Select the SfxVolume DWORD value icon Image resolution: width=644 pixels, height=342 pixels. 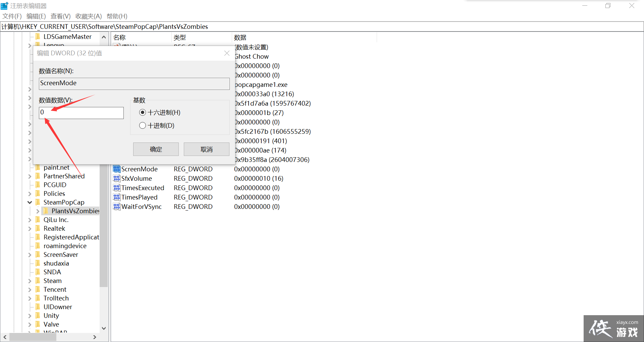pos(116,178)
